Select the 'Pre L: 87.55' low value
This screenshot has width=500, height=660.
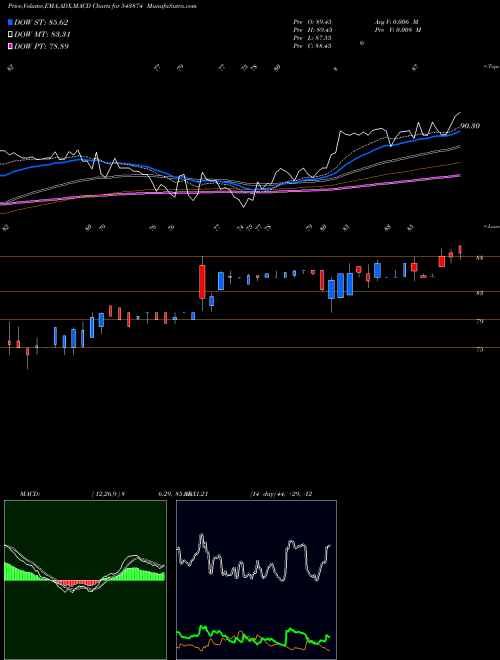(x=312, y=38)
